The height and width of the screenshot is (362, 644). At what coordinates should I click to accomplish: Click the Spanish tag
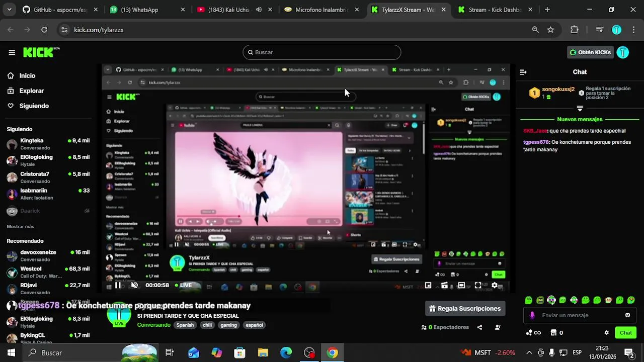(x=185, y=325)
